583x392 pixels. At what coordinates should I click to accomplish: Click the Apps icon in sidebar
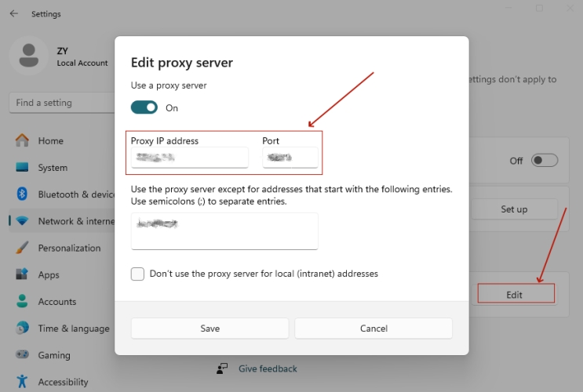click(22, 275)
